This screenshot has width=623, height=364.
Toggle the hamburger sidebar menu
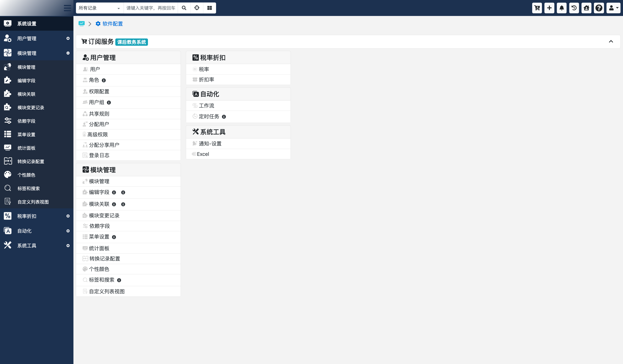click(x=67, y=8)
